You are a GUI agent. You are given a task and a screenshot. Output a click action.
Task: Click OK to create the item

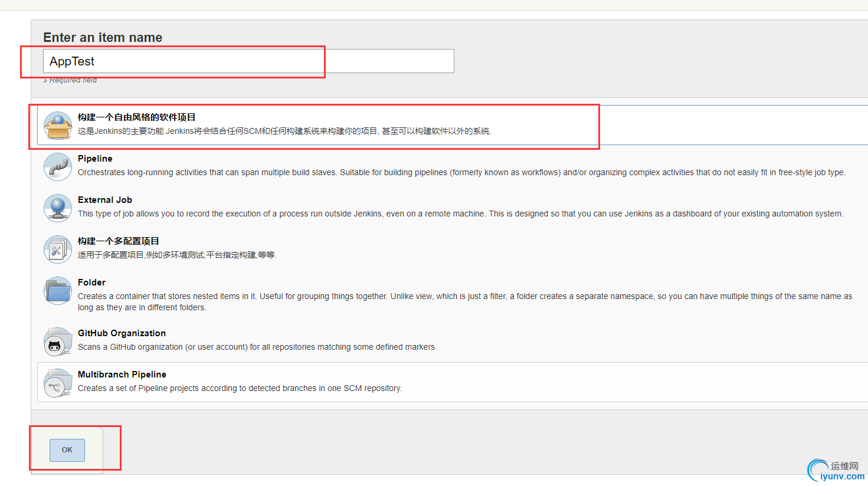tap(67, 450)
